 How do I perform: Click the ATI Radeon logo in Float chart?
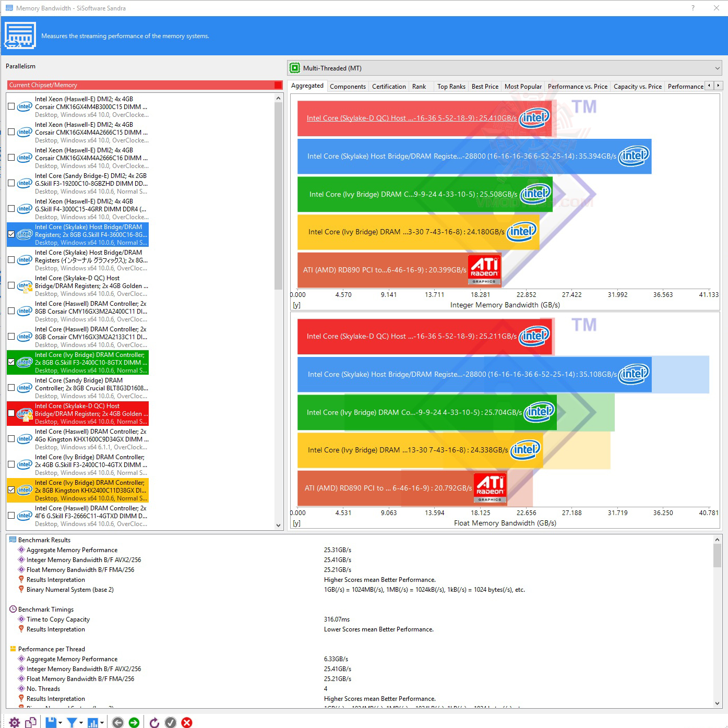490,488
